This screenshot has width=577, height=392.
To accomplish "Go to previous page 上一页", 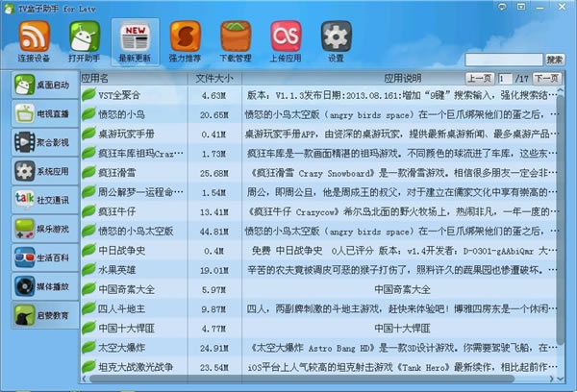I will tap(480, 79).
